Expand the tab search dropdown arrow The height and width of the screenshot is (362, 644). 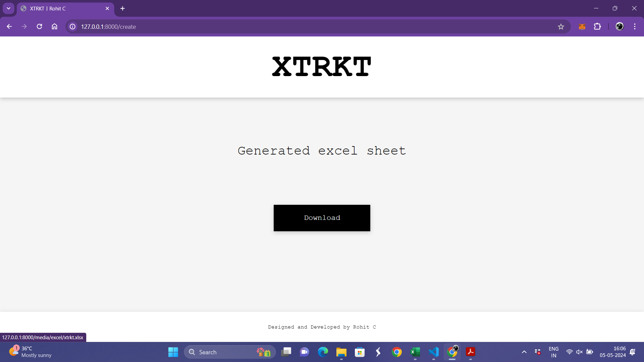point(8,8)
